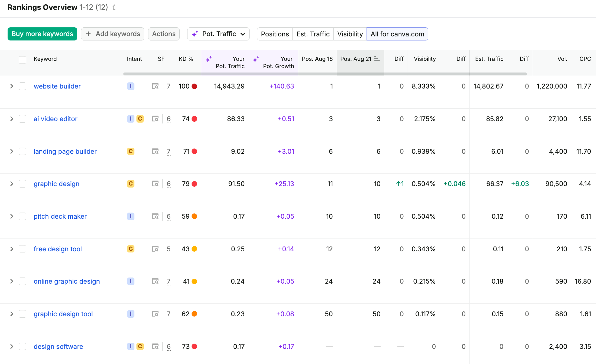This screenshot has height=364, width=596.
Task: Click the yellow KD difficulty dot for free design tool
Action: 194,249
